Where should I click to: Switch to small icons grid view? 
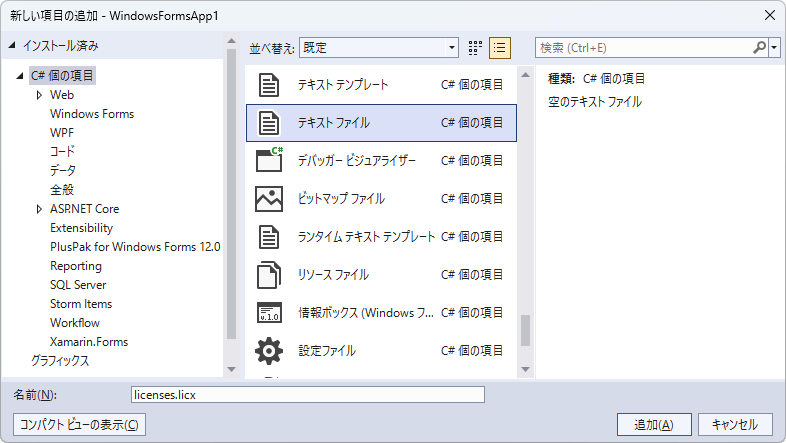click(475, 47)
